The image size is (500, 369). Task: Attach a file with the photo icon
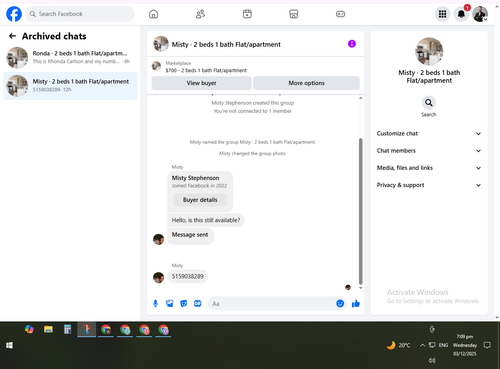click(170, 304)
